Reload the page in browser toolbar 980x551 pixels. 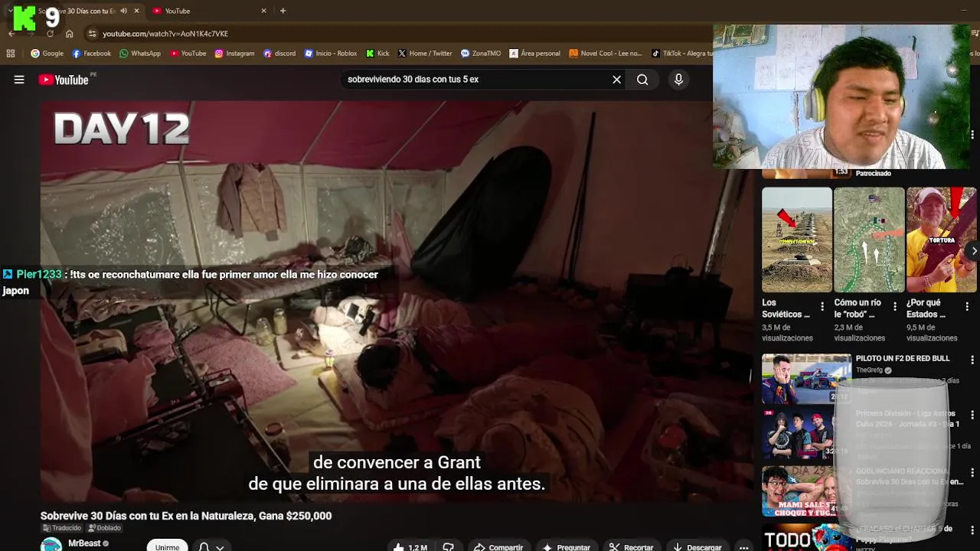click(50, 34)
